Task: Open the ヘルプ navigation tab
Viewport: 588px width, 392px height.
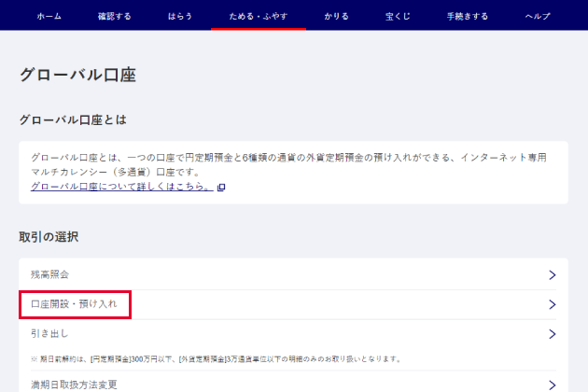Action: point(538,16)
